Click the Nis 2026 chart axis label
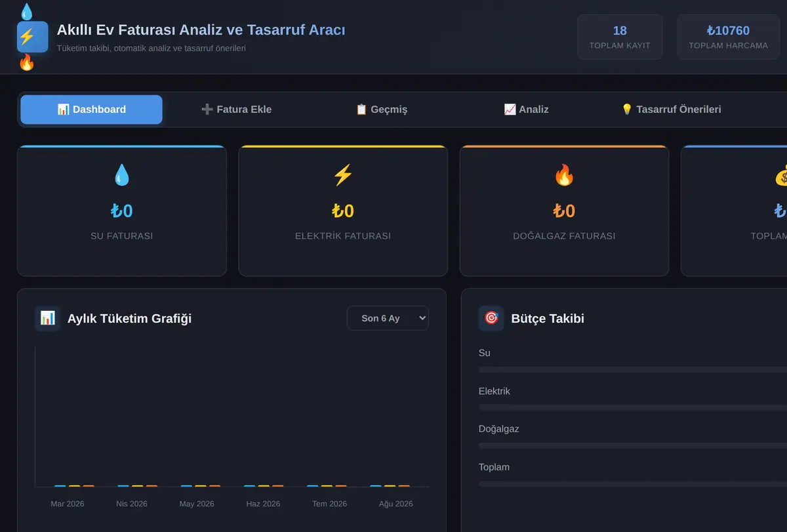 pos(132,504)
